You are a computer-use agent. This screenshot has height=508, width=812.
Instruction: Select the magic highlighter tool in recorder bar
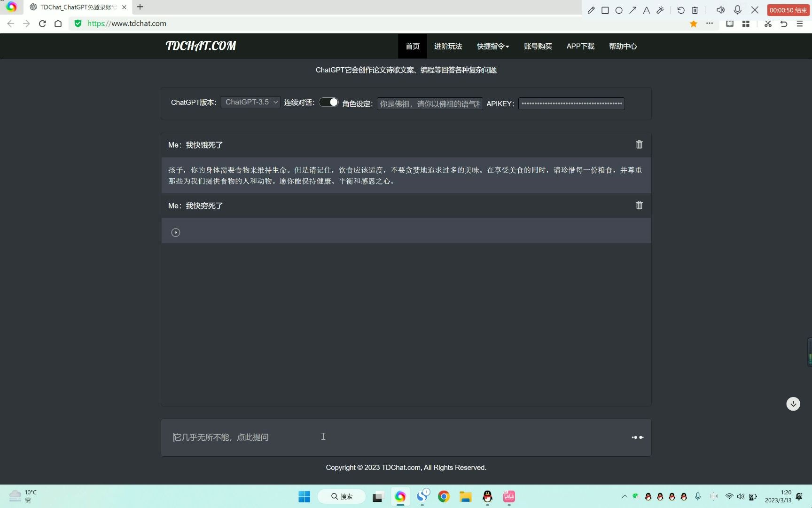(660, 10)
